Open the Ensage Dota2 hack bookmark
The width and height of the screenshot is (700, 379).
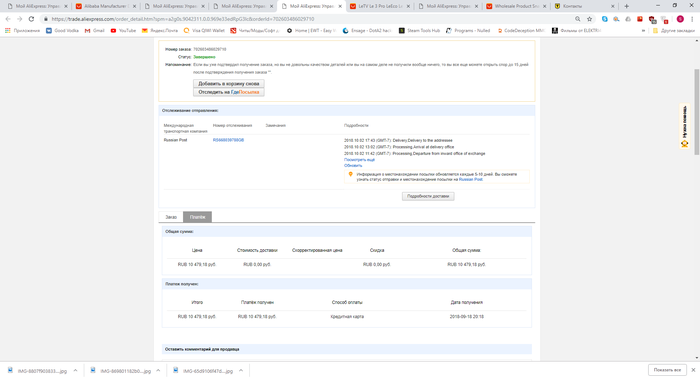click(367, 31)
